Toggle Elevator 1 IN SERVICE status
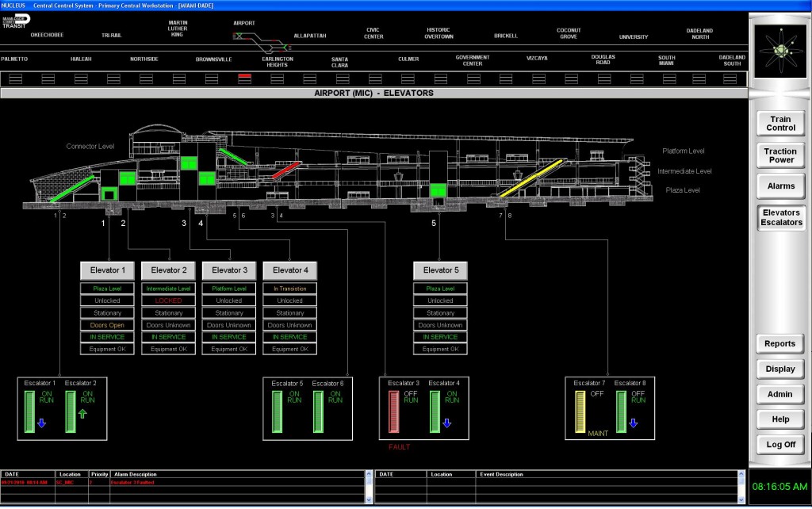The height and width of the screenshot is (509, 812). [x=108, y=337]
